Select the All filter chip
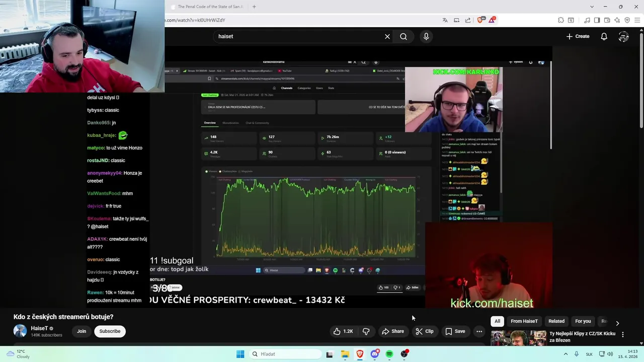 [497, 321]
